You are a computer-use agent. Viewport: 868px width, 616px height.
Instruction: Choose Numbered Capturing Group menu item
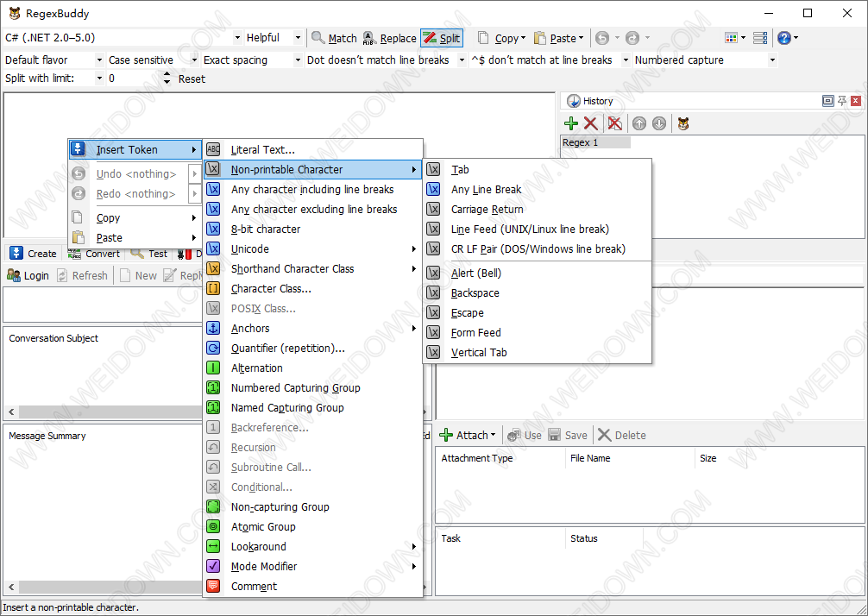pyautogui.click(x=312, y=388)
